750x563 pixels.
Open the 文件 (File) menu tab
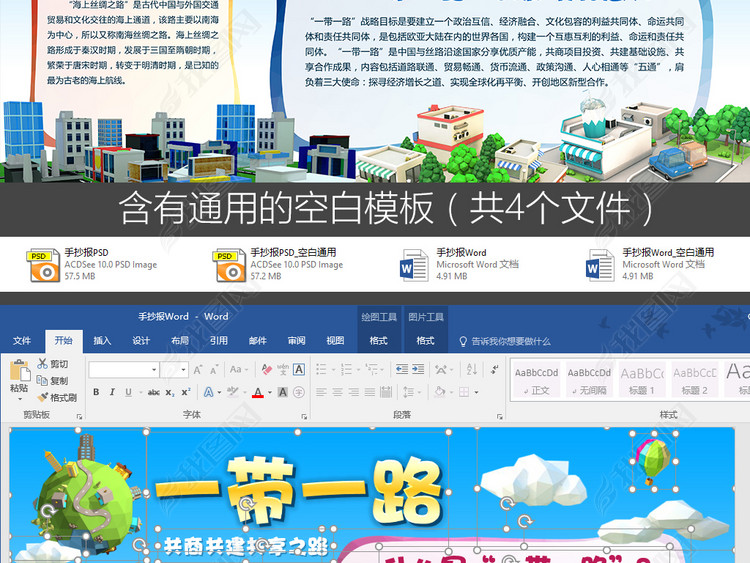21,341
